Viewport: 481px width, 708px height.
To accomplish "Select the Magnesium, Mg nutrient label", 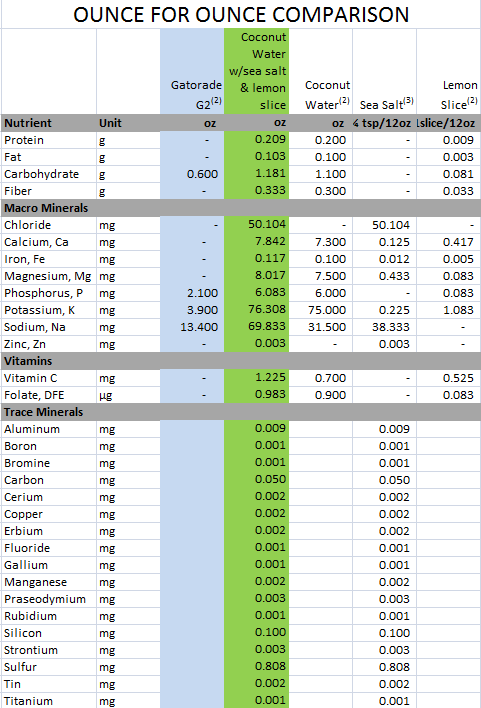I will [x=49, y=276].
